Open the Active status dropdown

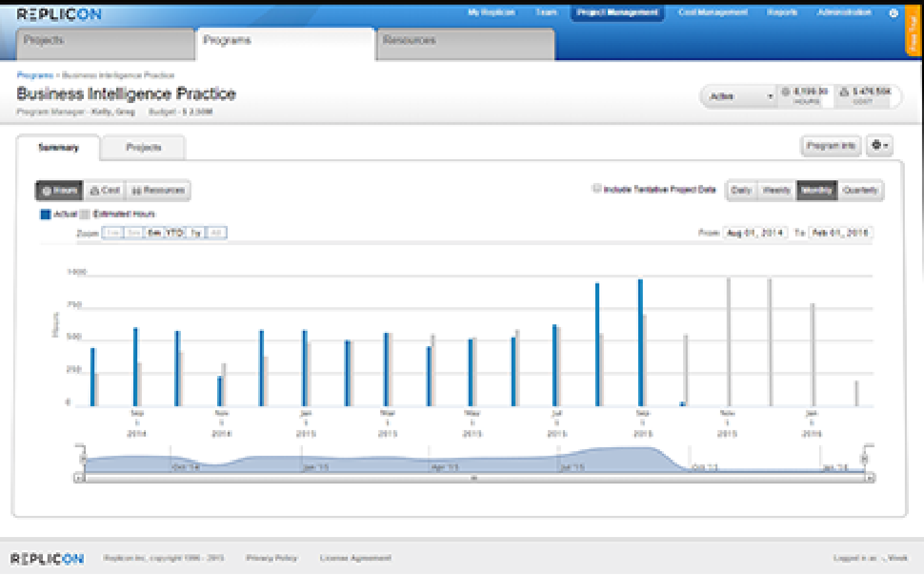(739, 96)
